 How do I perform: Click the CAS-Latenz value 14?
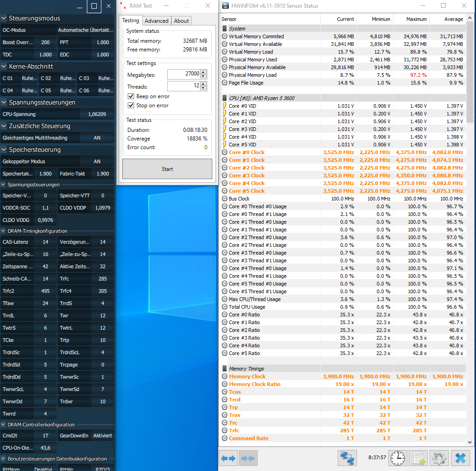(x=45, y=242)
